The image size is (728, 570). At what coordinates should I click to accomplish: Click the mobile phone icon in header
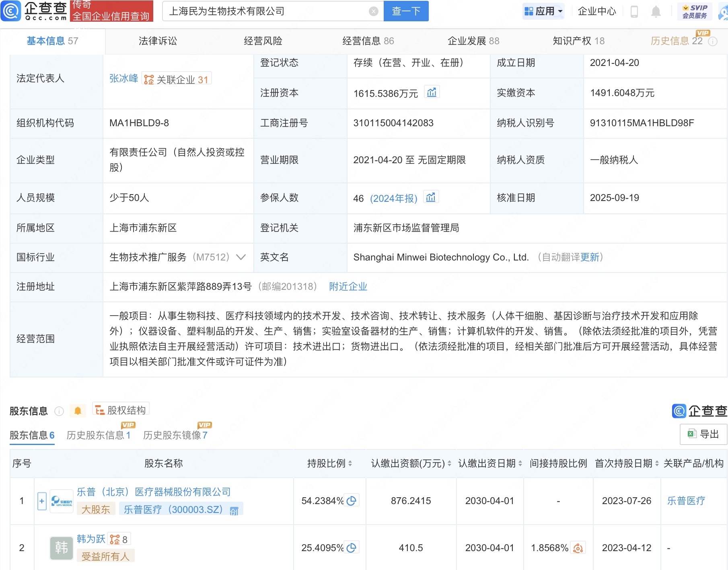pos(634,12)
